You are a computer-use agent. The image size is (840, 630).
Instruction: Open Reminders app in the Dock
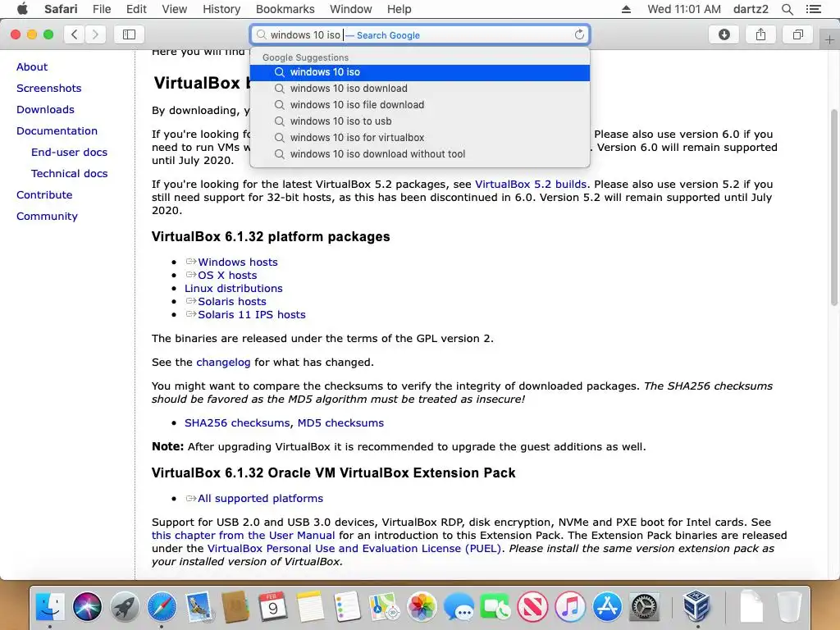347,606
